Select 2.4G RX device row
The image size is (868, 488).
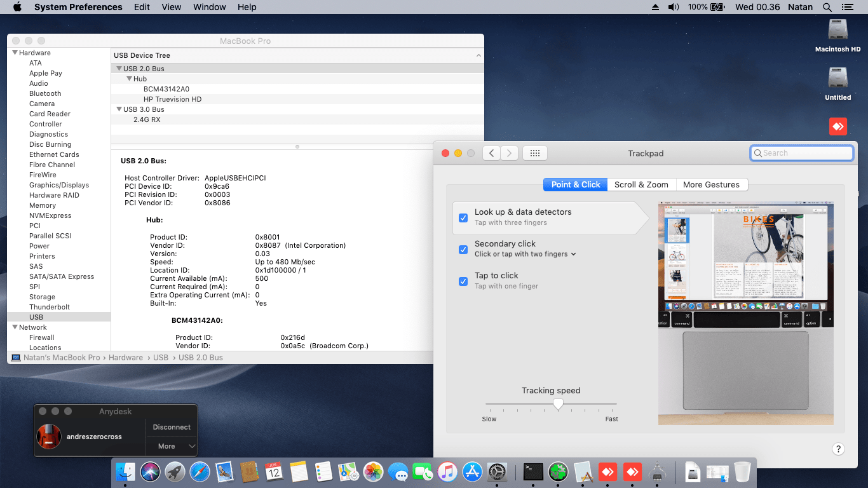(x=297, y=119)
